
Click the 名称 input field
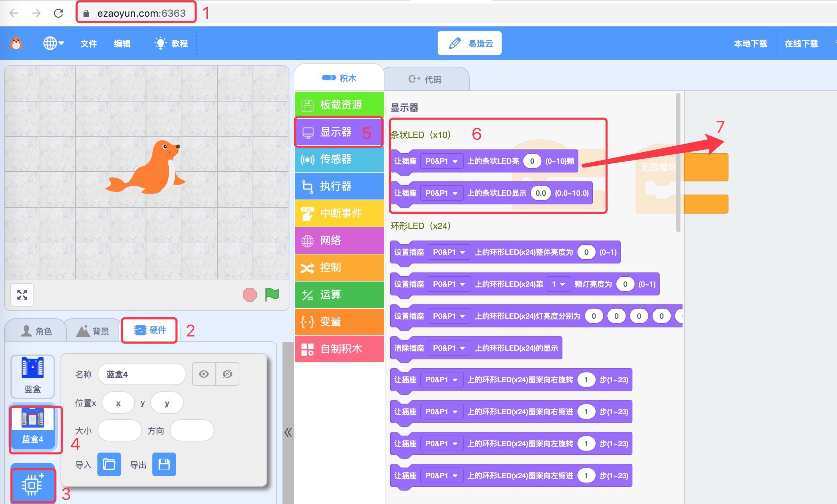(142, 374)
